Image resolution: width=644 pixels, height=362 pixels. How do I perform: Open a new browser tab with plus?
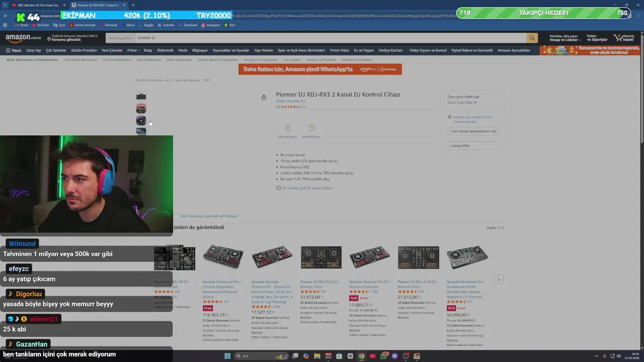pos(133,5)
